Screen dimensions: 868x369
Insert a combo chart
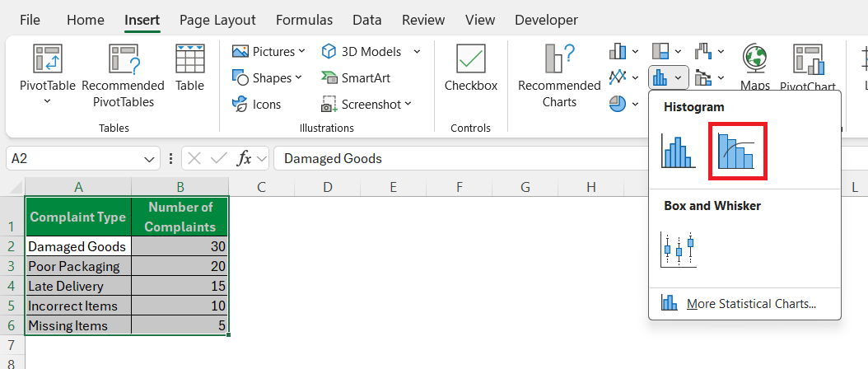point(703,77)
